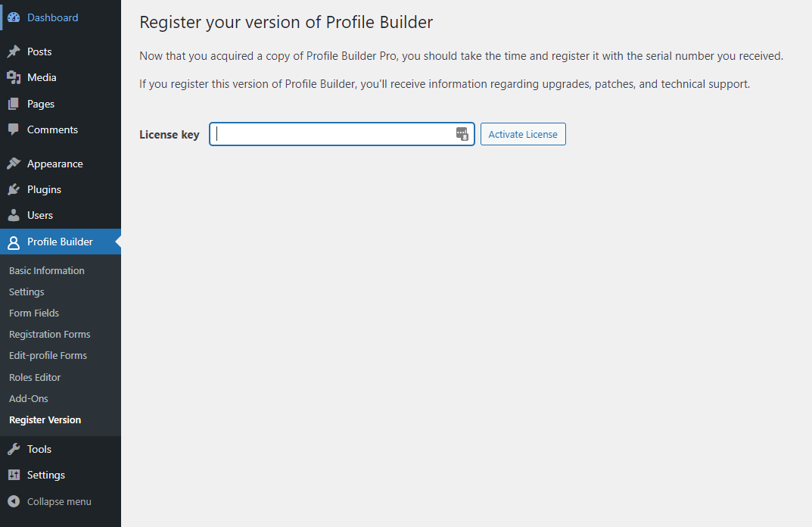Click the Appearance paintbrush icon
This screenshot has width=812, height=527.
point(14,164)
